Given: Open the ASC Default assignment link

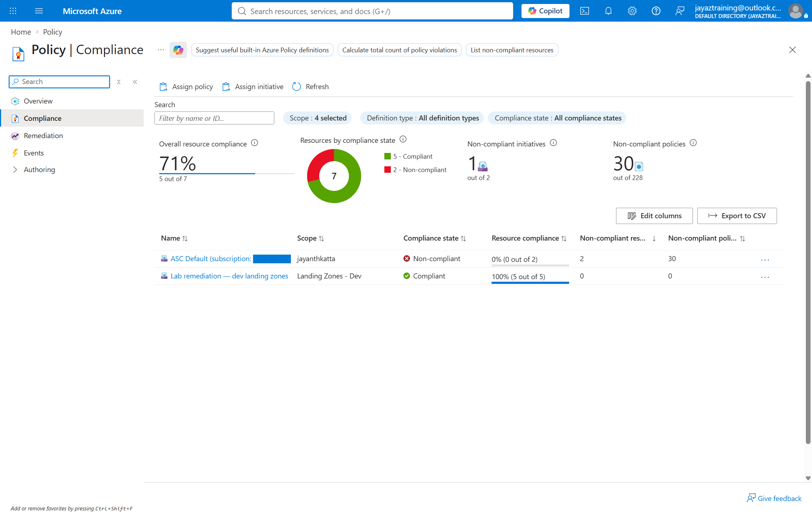Looking at the screenshot, I should click(230, 259).
